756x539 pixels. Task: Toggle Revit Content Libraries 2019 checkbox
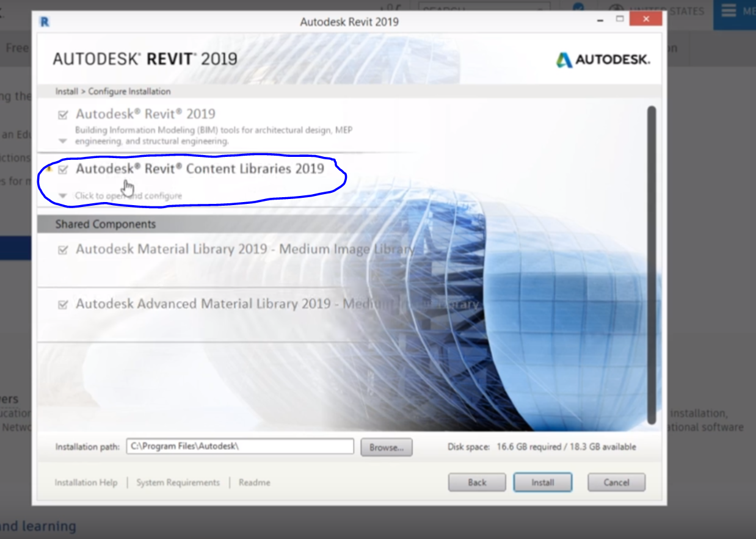pos(62,170)
